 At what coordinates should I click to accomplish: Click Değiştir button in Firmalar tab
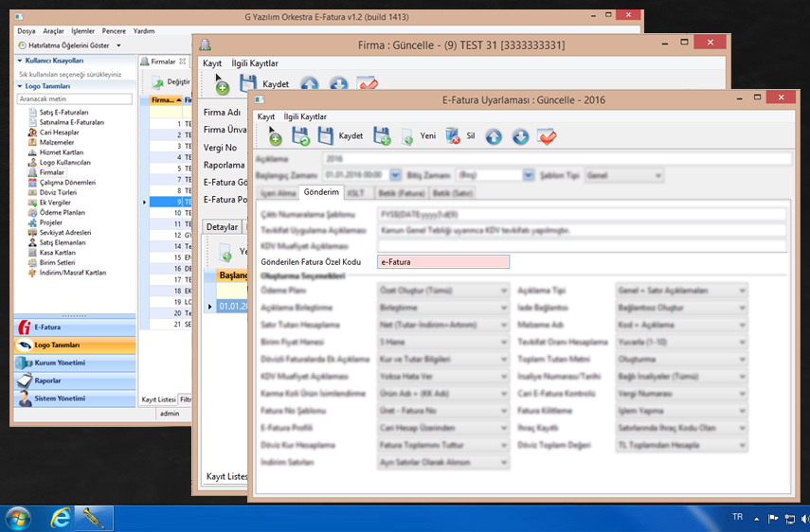[x=171, y=81]
